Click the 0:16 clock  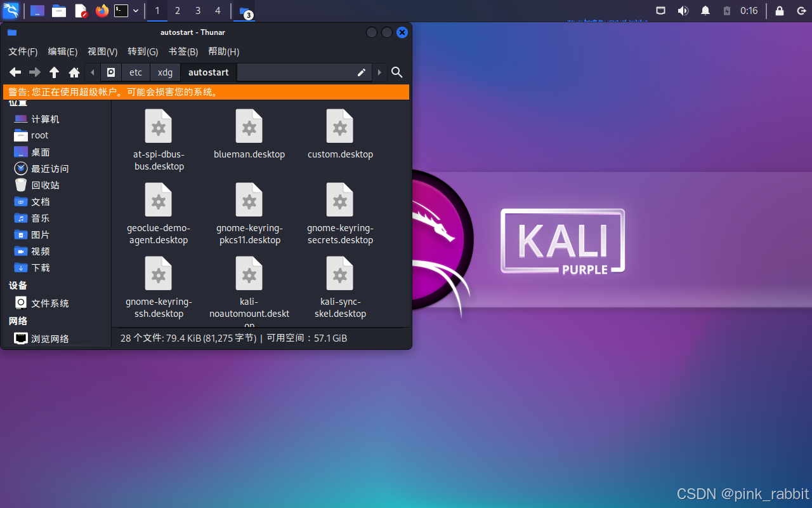[749, 11]
